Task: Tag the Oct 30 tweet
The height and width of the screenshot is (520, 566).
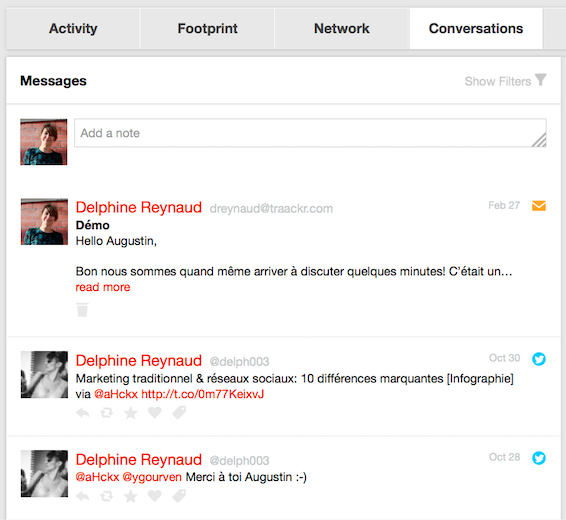Action: pos(179,412)
